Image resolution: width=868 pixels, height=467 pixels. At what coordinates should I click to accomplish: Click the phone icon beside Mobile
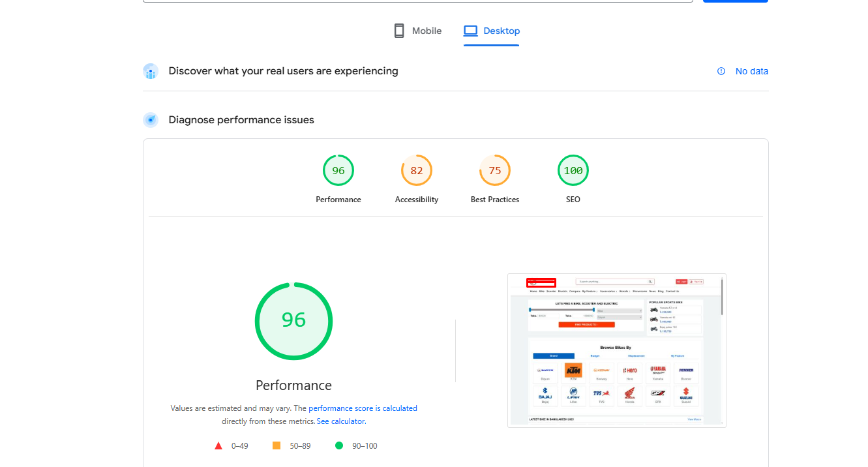[x=399, y=31]
